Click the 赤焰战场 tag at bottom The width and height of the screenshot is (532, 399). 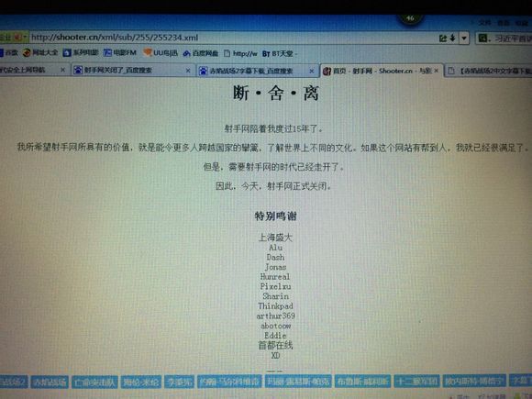click(x=50, y=382)
